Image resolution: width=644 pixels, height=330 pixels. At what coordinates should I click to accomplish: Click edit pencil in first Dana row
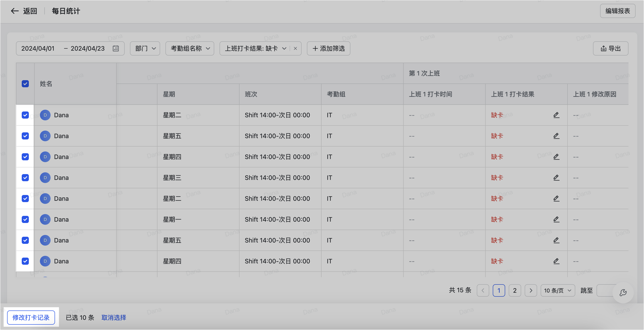click(x=556, y=115)
